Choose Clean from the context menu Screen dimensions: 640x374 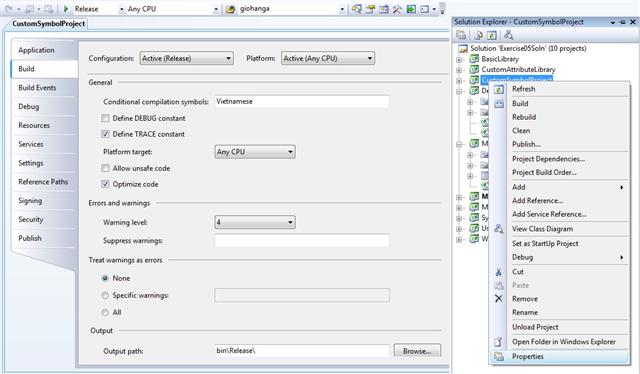(521, 131)
